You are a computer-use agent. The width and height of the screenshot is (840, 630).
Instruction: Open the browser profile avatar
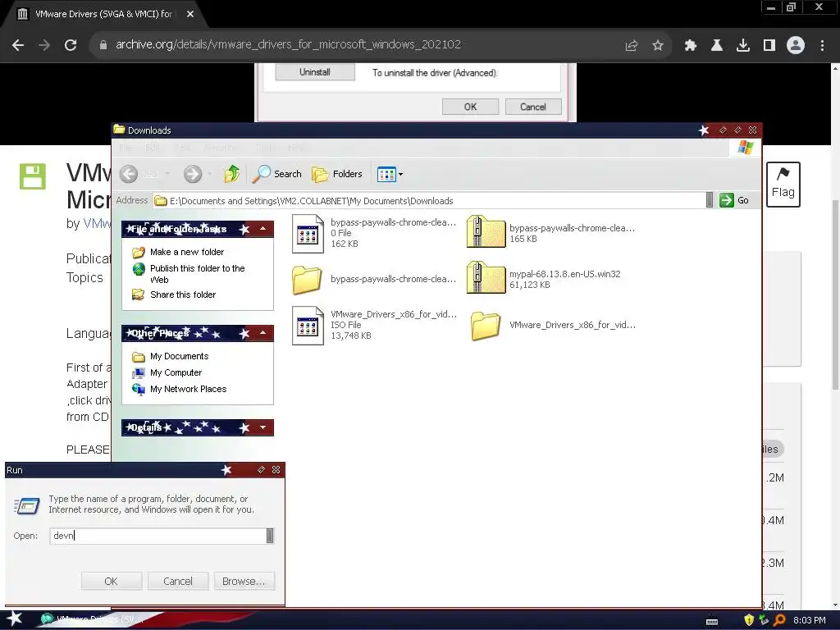coord(796,46)
